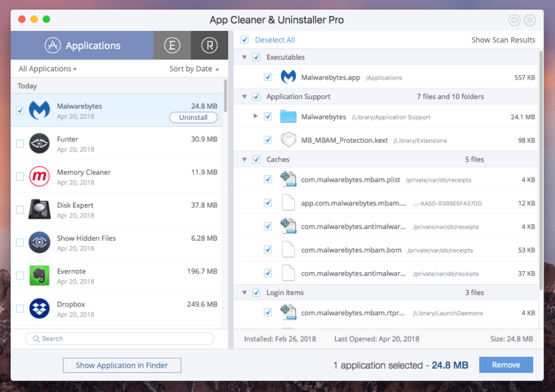Click Show Application in Finder
555x392 pixels.
(122, 365)
